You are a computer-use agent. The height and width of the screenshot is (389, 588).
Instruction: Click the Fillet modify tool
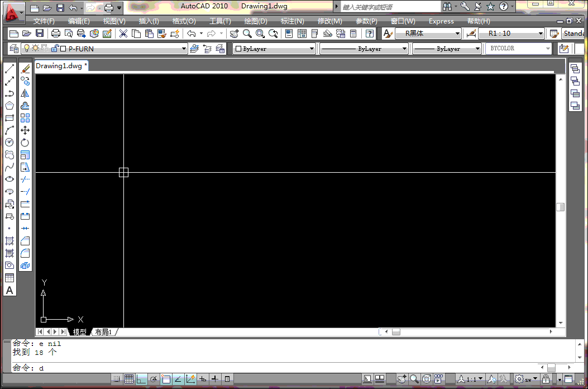point(25,253)
